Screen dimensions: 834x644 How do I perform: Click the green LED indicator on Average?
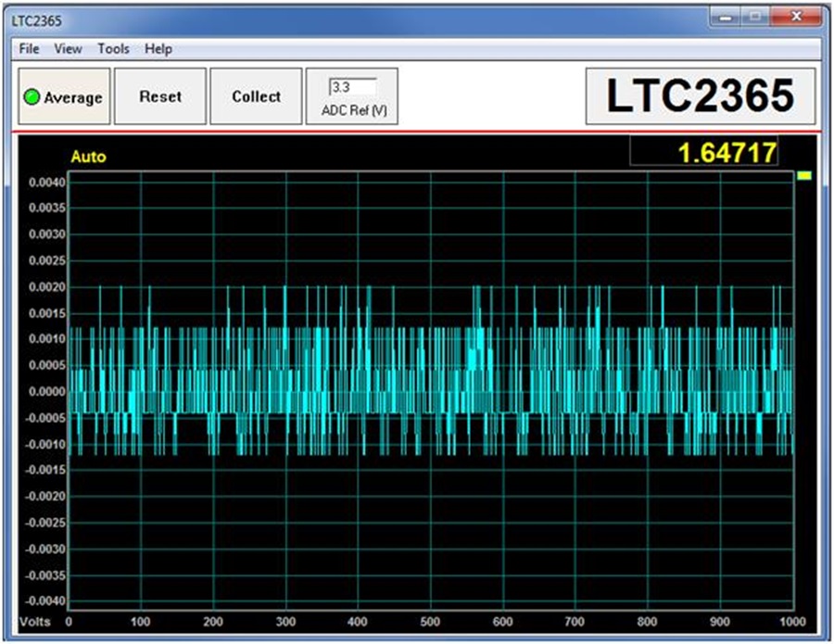pos(32,97)
